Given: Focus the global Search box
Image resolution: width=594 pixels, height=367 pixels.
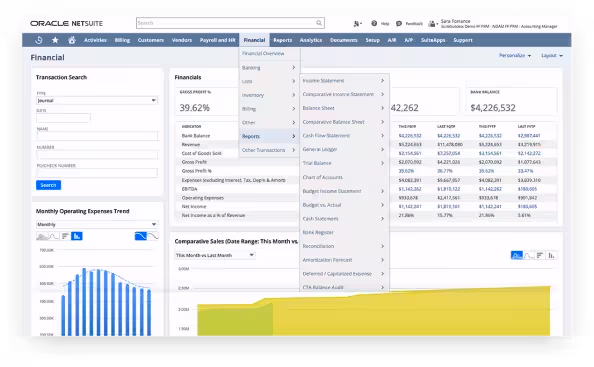Looking at the screenshot, I should 230,23.
